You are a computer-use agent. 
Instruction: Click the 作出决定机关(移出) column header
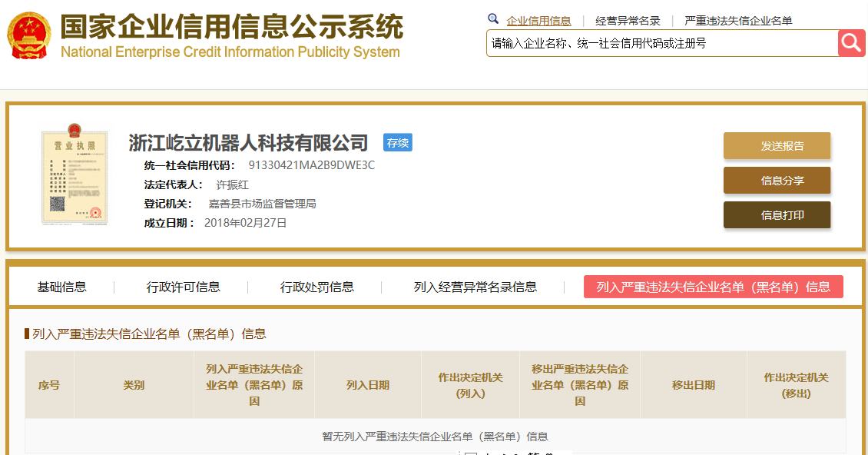796,385
